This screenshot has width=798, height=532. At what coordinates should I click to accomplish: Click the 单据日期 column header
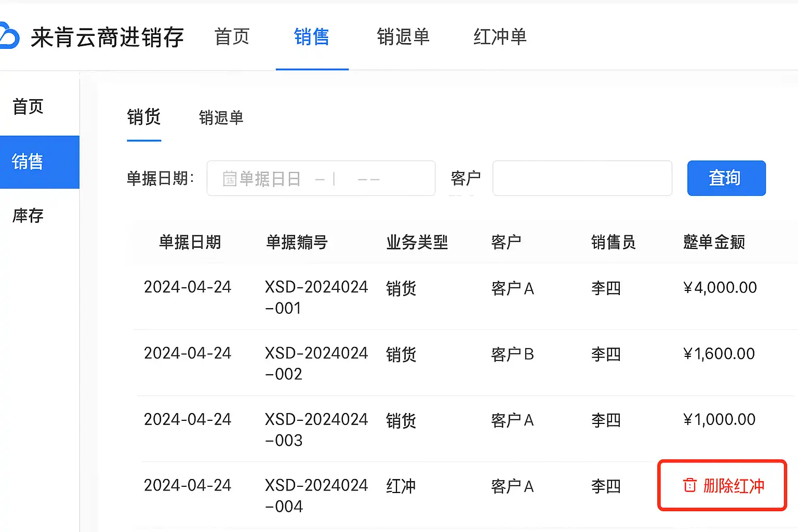coord(190,242)
